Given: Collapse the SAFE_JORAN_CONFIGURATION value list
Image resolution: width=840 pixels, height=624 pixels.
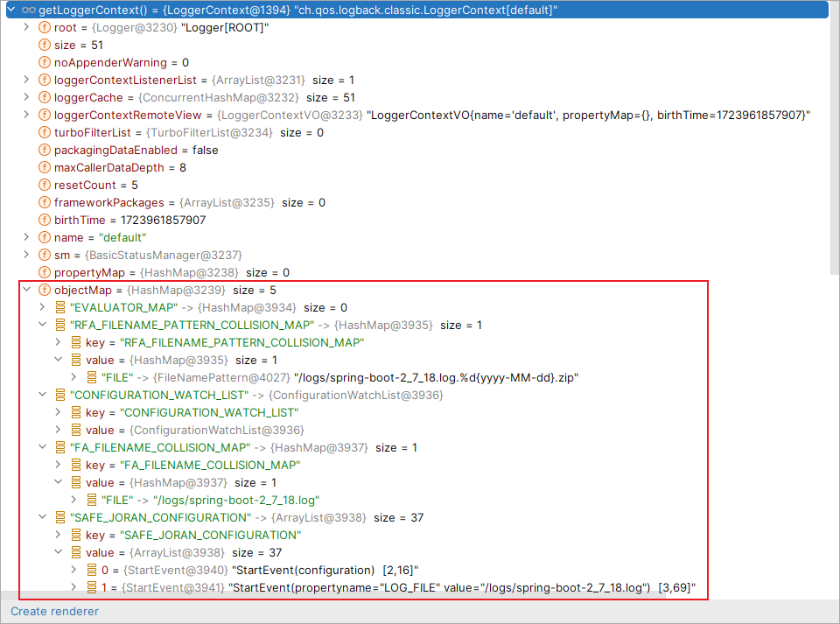Looking at the screenshot, I should (58, 552).
